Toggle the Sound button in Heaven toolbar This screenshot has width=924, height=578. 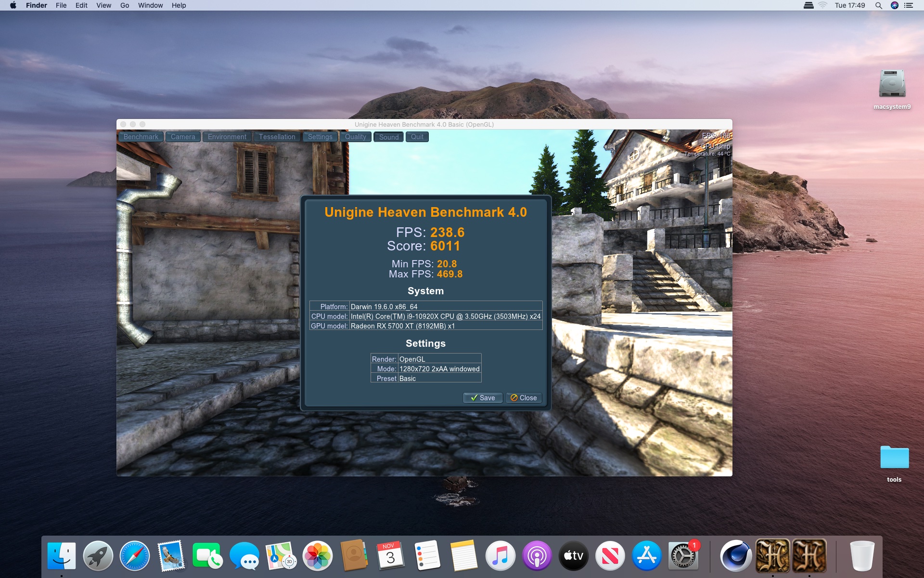(388, 137)
